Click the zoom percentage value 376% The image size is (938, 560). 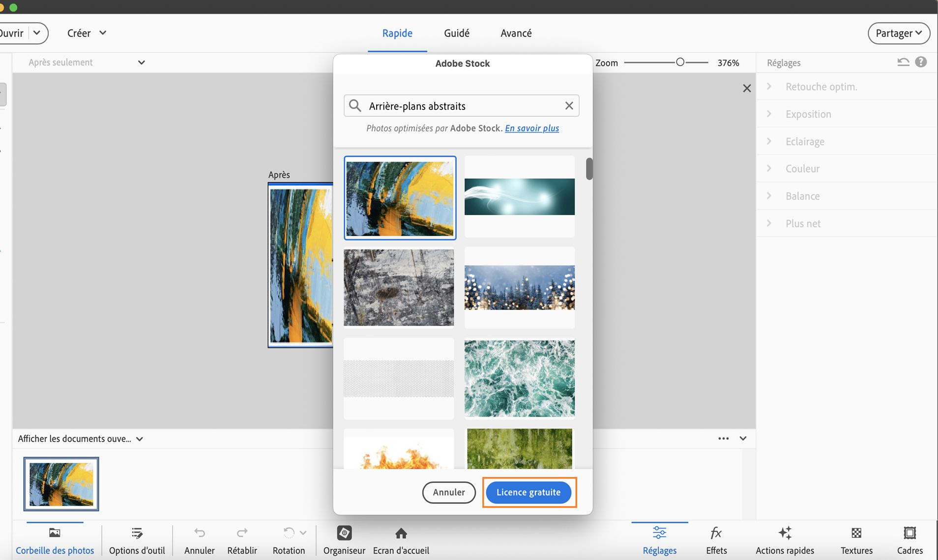pyautogui.click(x=728, y=63)
